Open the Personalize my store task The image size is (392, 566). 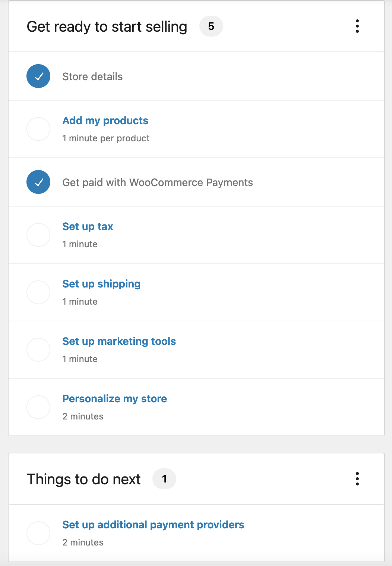tap(115, 399)
